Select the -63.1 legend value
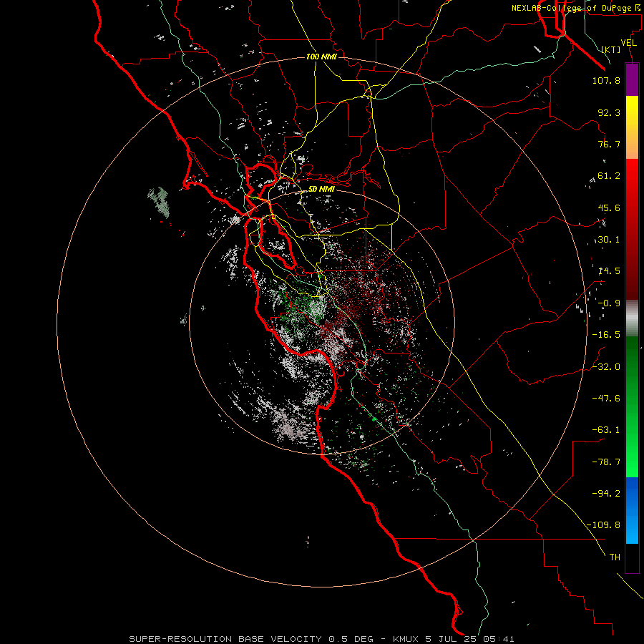This screenshot has height=644, width=644. (606, 430)
